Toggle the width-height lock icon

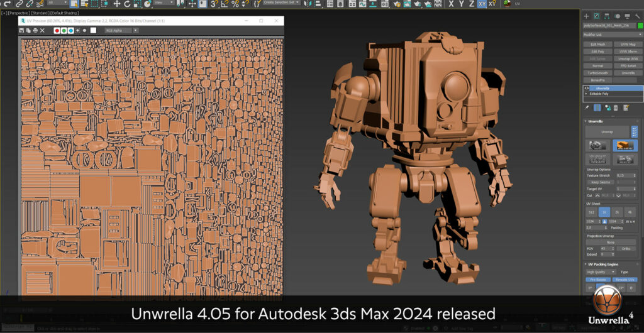coord(604,221)
